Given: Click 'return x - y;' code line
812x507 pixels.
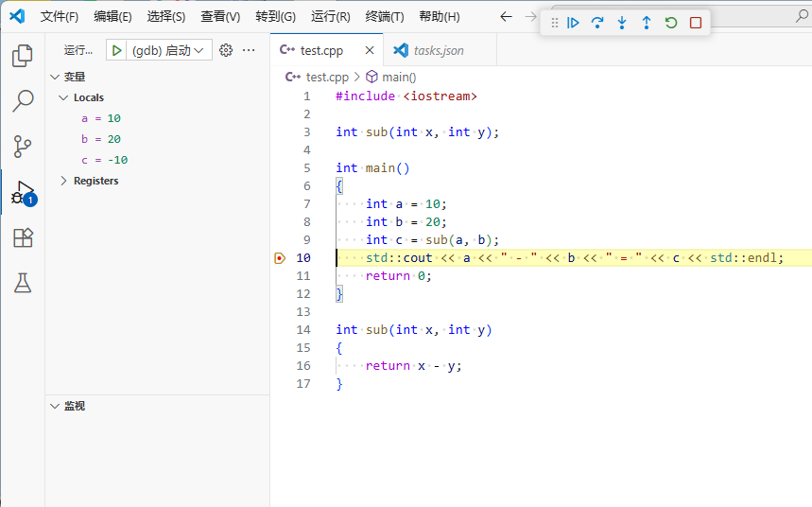Looking at the screenshot, I should pyautogui.click(x=413, y=366).
